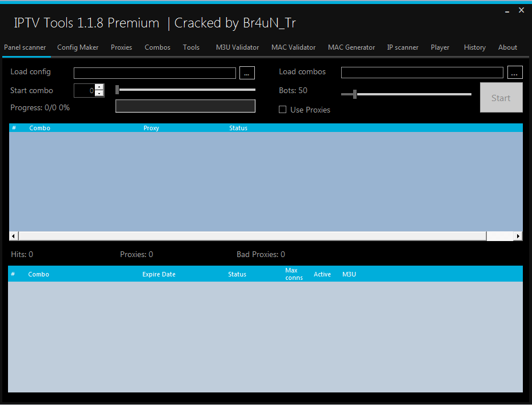Close the IPTV Tools window
The height and width of the screenshot is (405, 532).
point(522,10)
